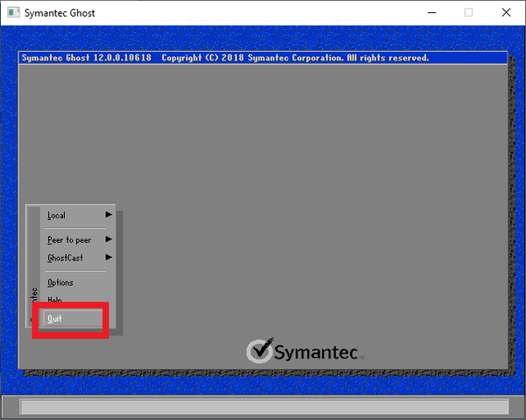This screenshot has height=420, width=526.
Task: Expand the Peer to peer submenu arrow
Action: point(109,239)
